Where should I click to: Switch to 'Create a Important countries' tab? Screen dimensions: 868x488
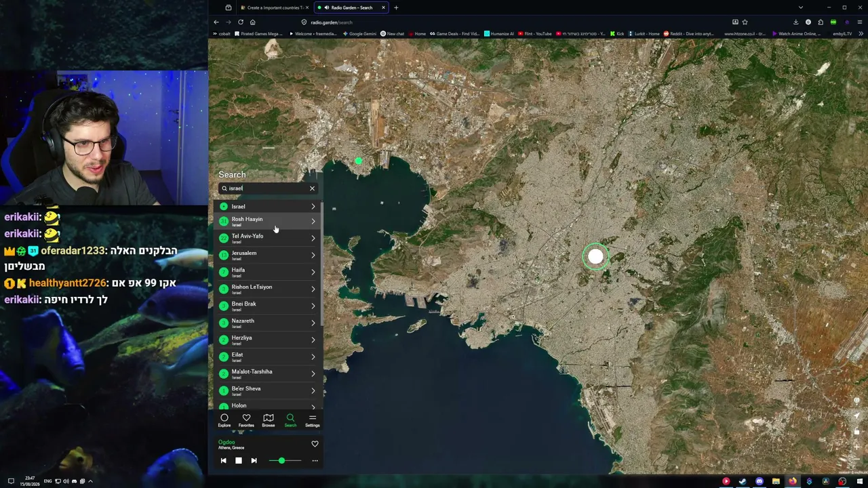[274, 7]
